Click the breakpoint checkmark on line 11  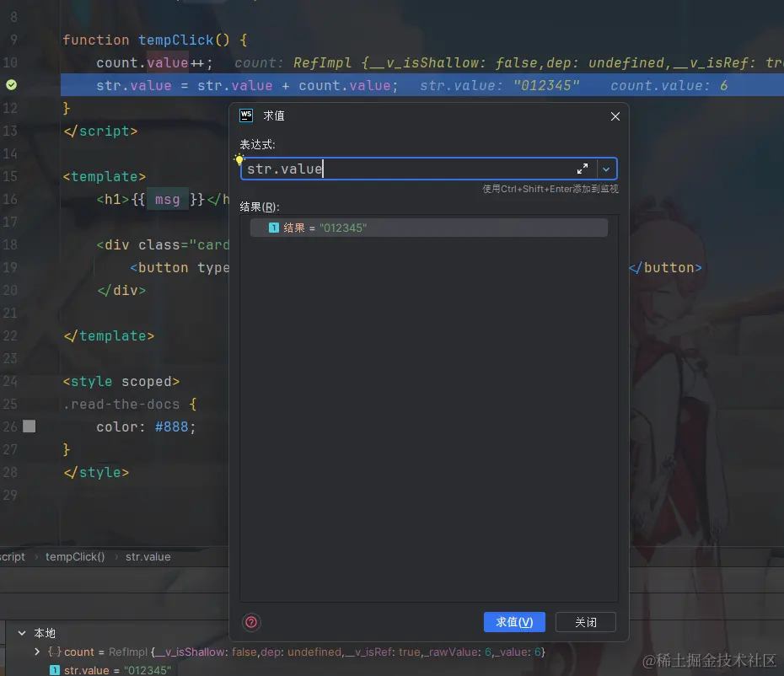tap(11, 85)
